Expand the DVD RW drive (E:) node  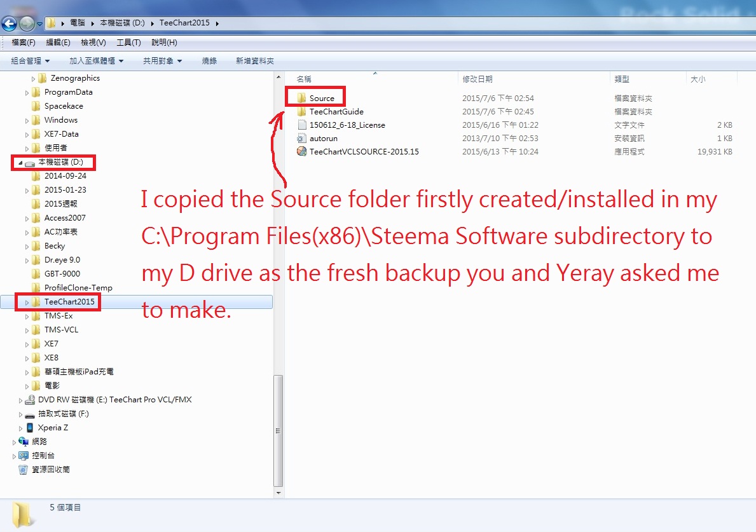[20, 400]
